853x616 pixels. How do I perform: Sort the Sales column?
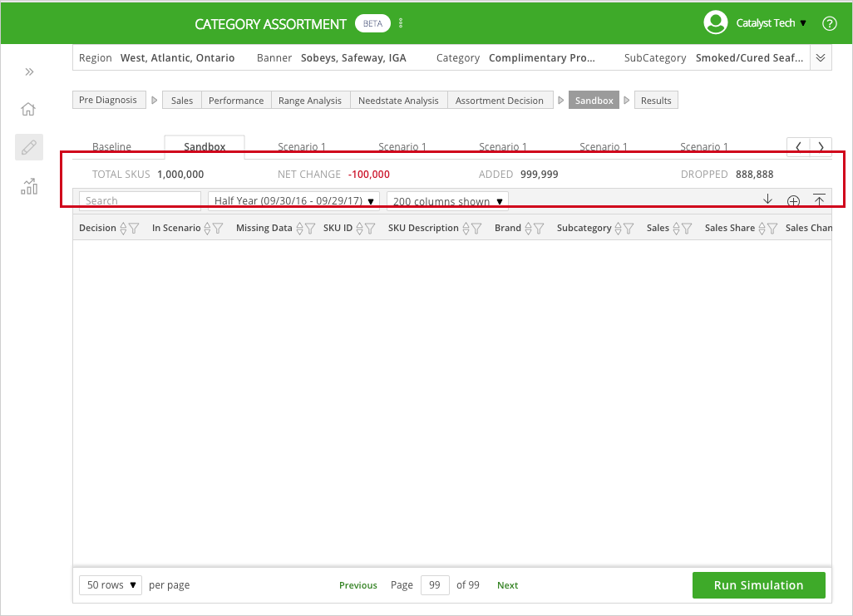(676, 229)
